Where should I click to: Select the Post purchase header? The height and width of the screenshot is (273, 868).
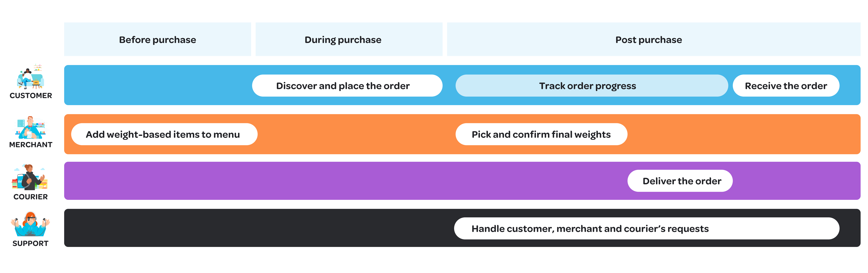(653, 39)
